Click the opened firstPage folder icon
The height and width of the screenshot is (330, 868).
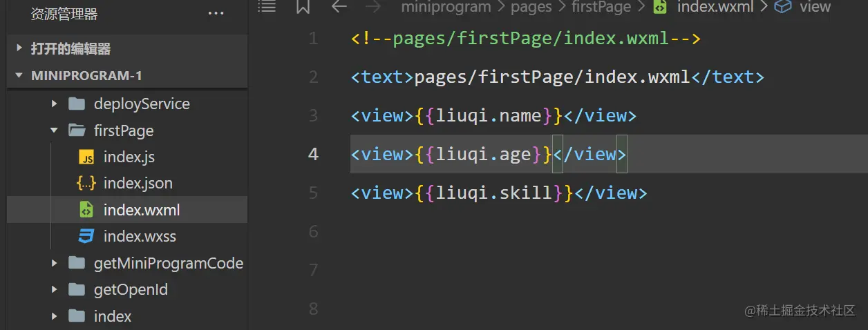tap(76, 130)
